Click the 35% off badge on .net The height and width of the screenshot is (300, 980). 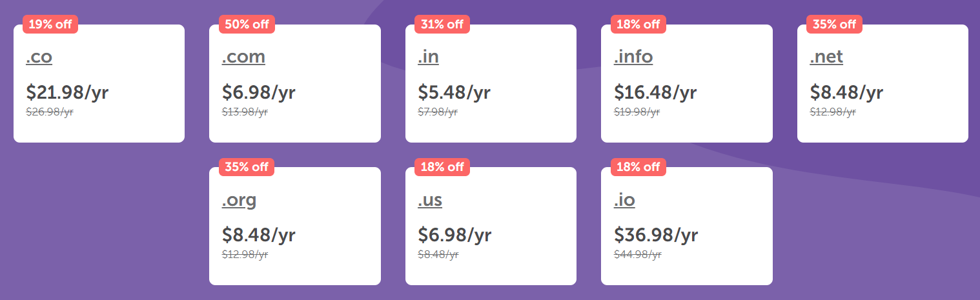(834, 25)
